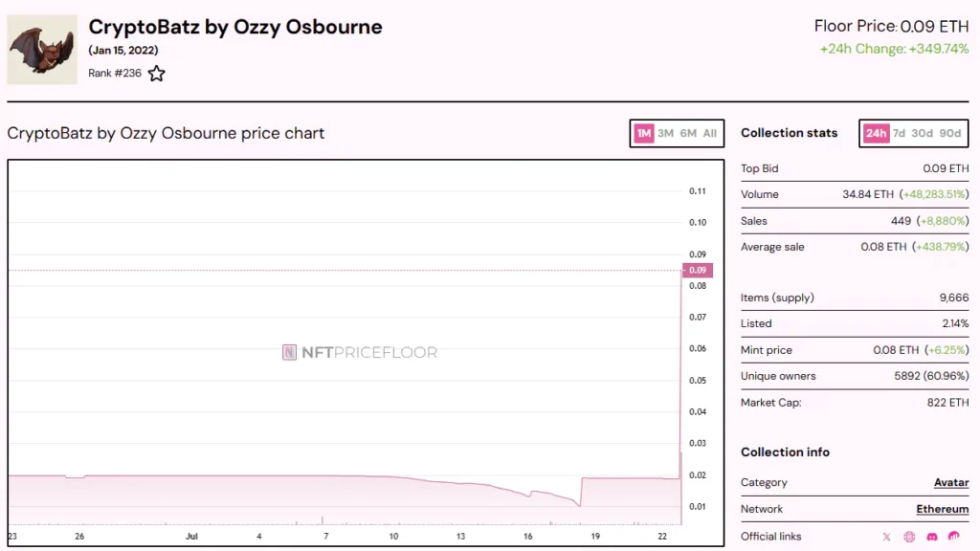Switch collection stats to 90d

coord(950,133)
